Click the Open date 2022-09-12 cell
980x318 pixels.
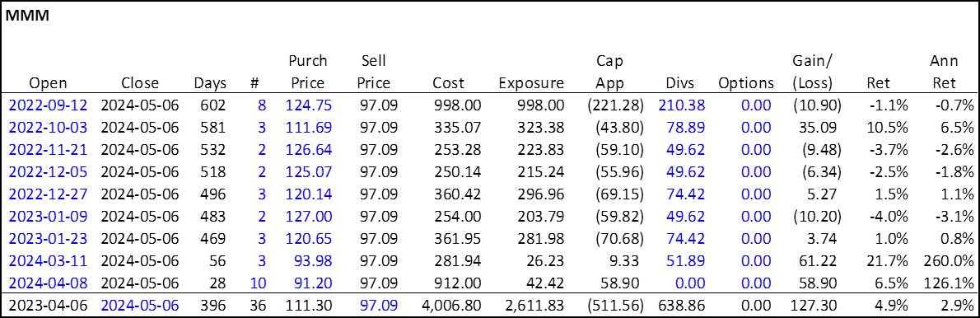[x=49, y=105]
